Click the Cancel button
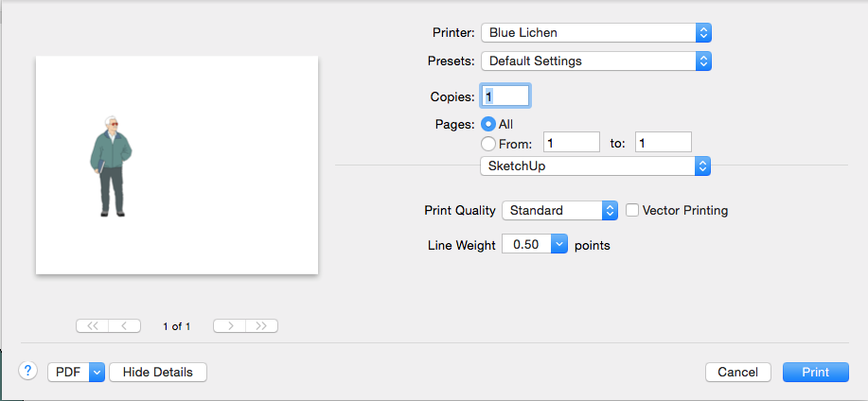 click(738, 373)
